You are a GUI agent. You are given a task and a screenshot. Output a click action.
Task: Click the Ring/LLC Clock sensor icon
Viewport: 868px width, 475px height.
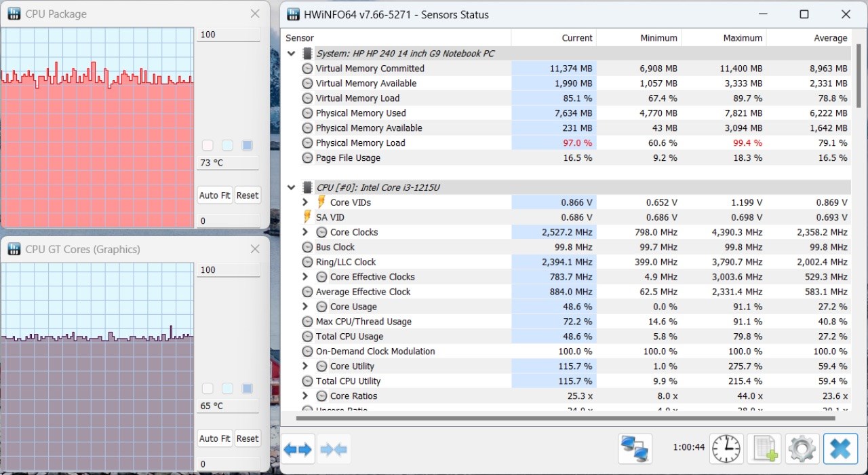[x=307, y=262]
